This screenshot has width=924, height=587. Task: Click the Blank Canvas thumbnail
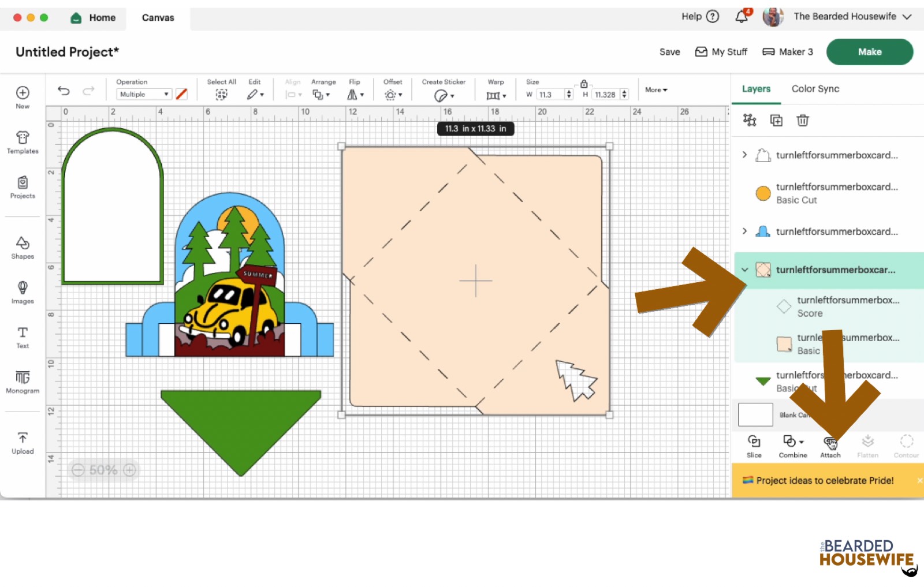point(755,414)
